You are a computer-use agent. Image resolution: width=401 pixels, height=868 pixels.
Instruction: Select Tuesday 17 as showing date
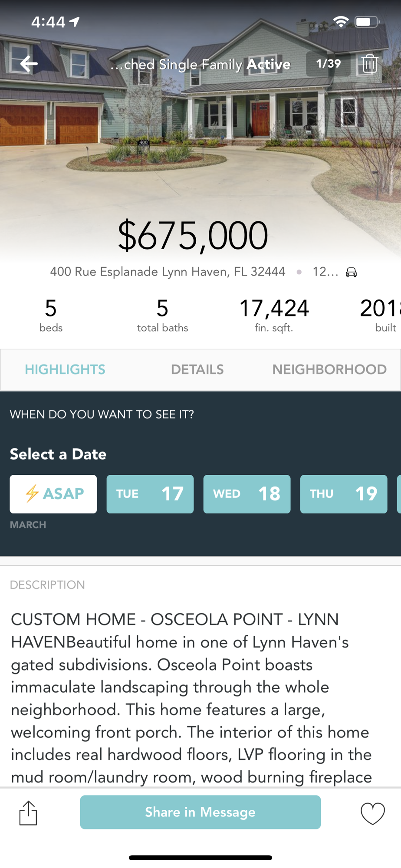point(150,494)
